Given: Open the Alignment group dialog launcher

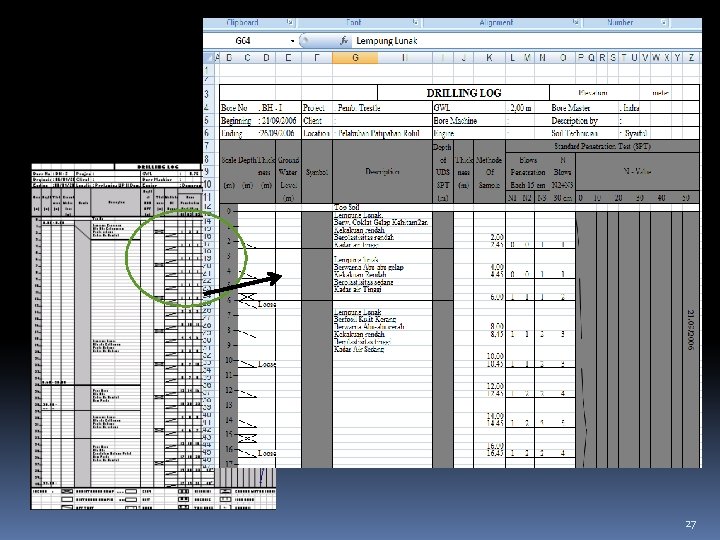Looking at the screenshot, I should pos(575,22).
